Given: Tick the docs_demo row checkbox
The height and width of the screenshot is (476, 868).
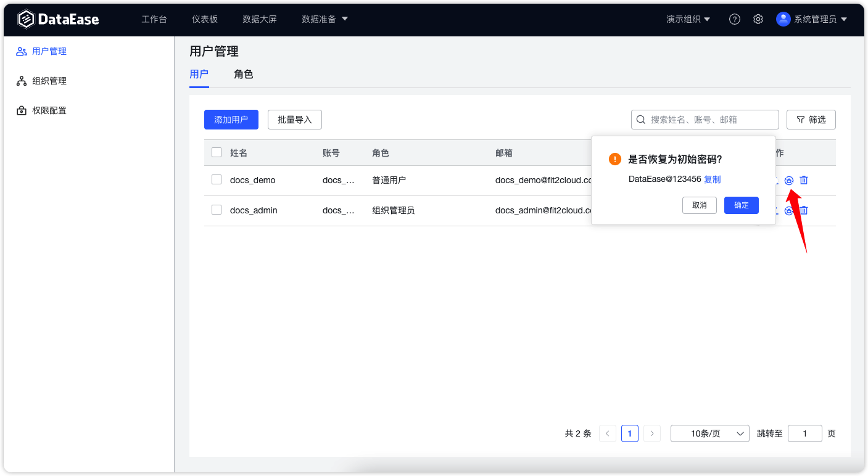Looking at the screenshot, I should 217,179.
